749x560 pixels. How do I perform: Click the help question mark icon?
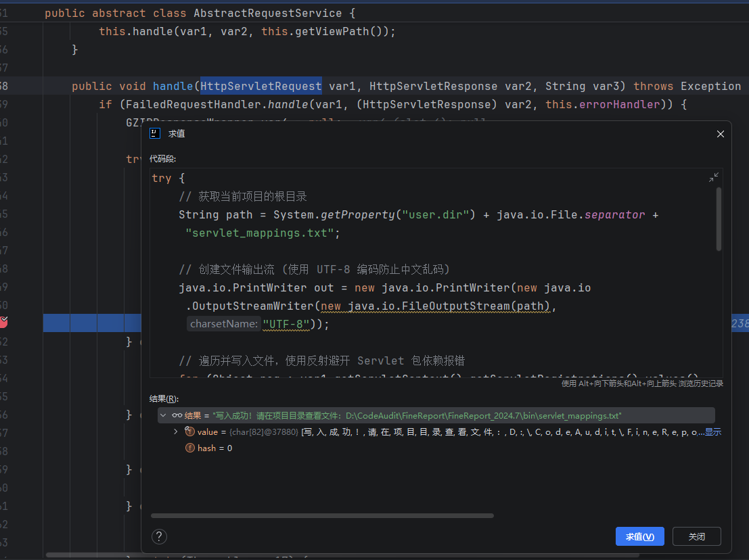pos(159,536)
